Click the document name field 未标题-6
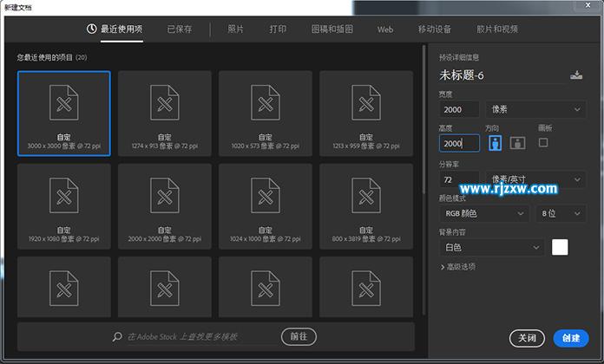Image resolution: width=604 pixels, height=364 pixels. pos(501,75)
